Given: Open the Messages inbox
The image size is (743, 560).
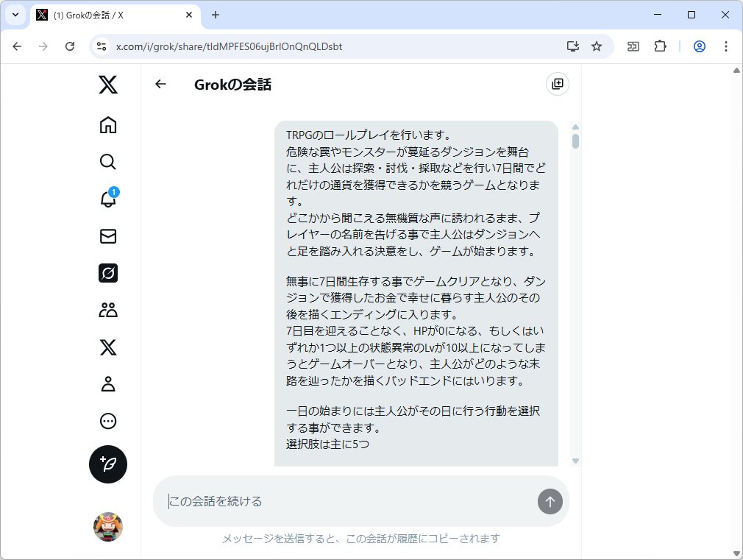Looking at the screenshot, I should pyautogui.click(x=107, y=236).
